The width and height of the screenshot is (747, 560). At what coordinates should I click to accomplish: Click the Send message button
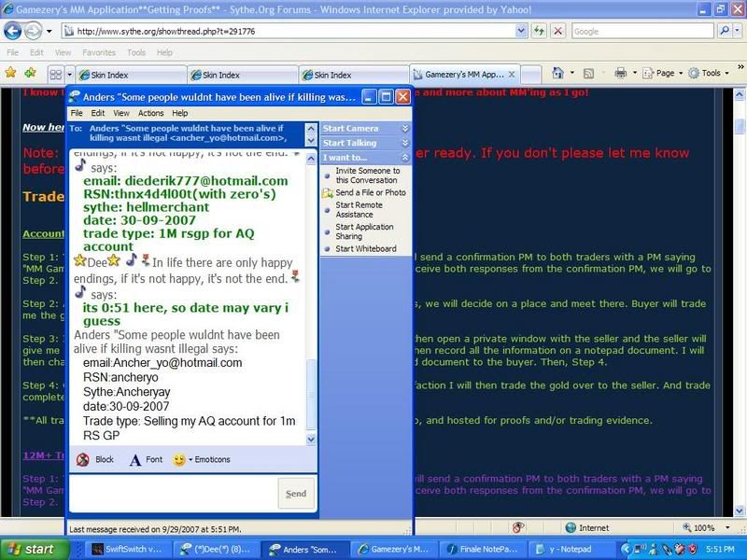click(x=296, y=494)
